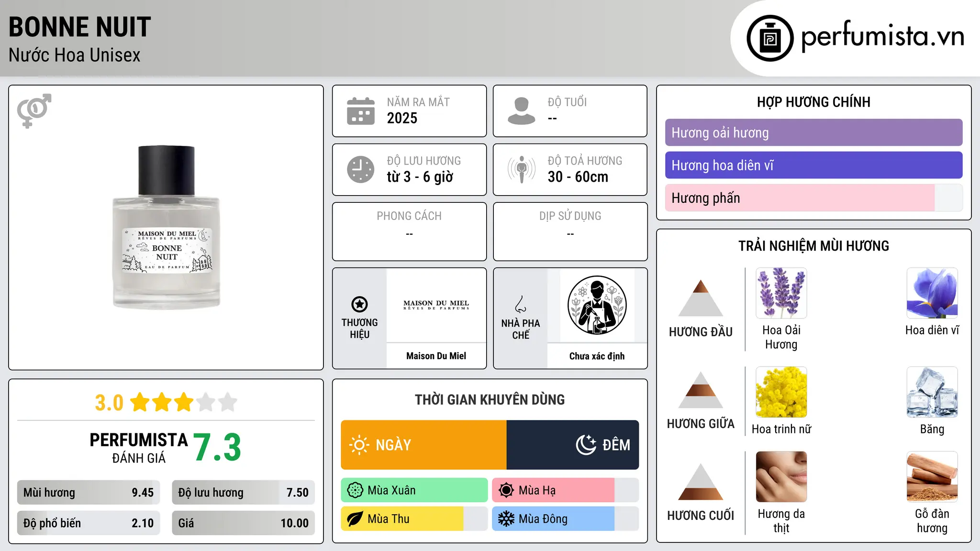The width and height of the screenshot is (980, 551).
Task: Click the Hương phấn accord bar
Action: (814, 198)
